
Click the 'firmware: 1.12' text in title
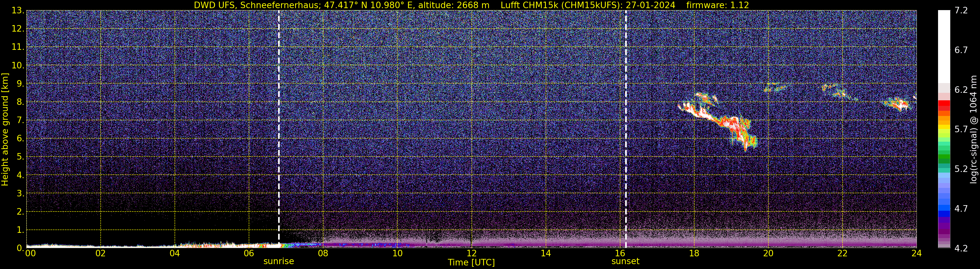[x=718, y=5]
